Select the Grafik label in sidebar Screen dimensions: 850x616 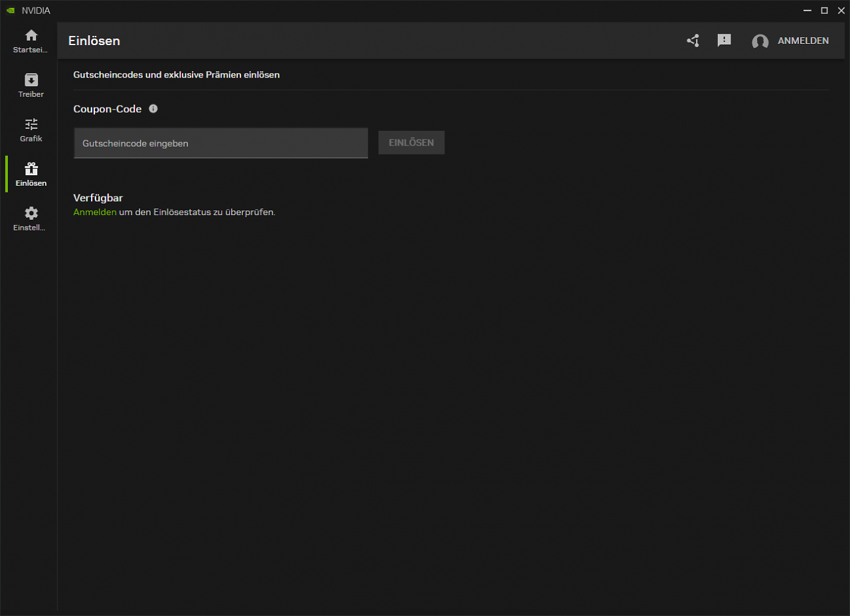(x=31, y=139)
